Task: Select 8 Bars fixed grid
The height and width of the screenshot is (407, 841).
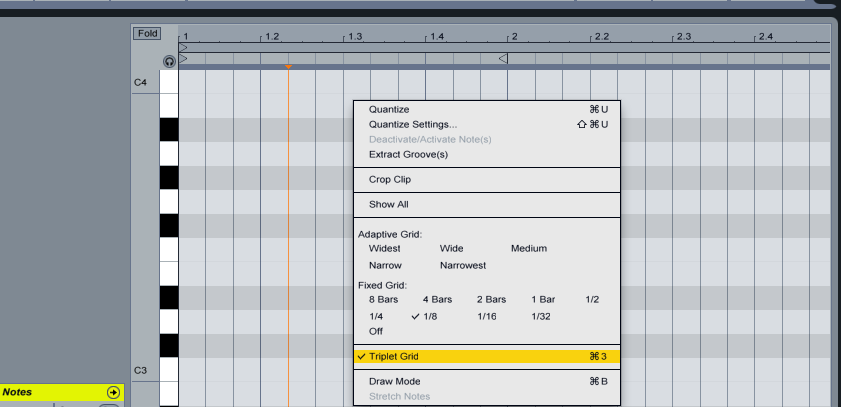Action: click(383, 300)
